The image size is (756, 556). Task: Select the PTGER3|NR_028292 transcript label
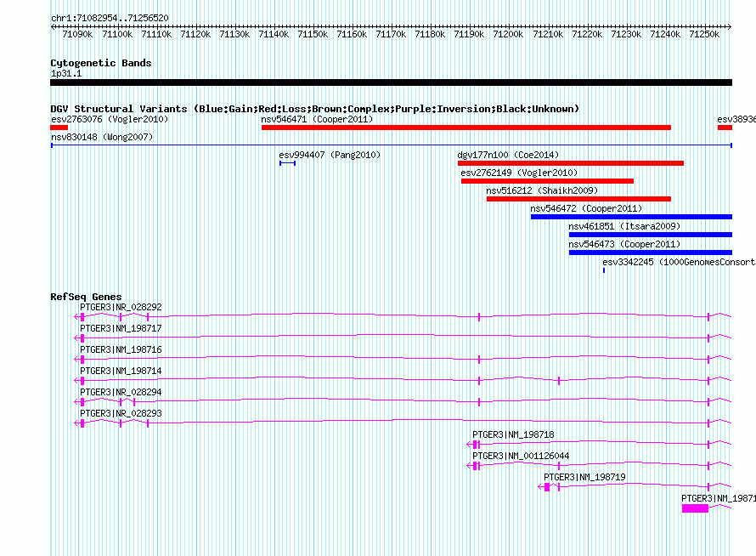pos(121,307)
